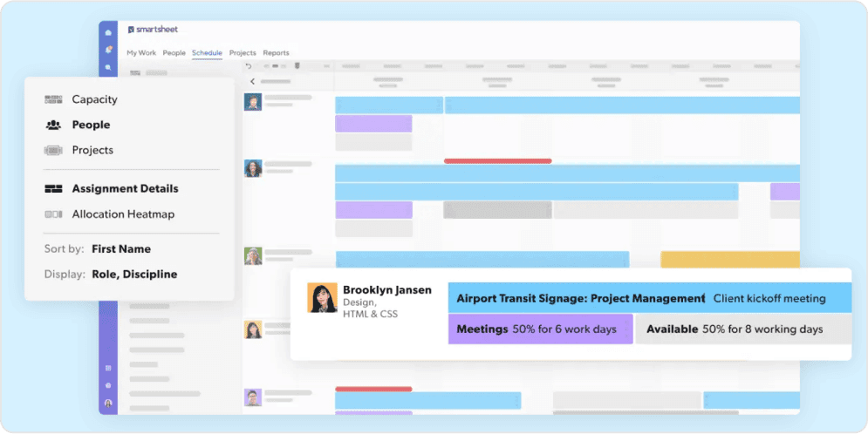The width and height of the screenshot is (868, 434).
Task: Switch to the My Work tab
Action: [141, 53]
